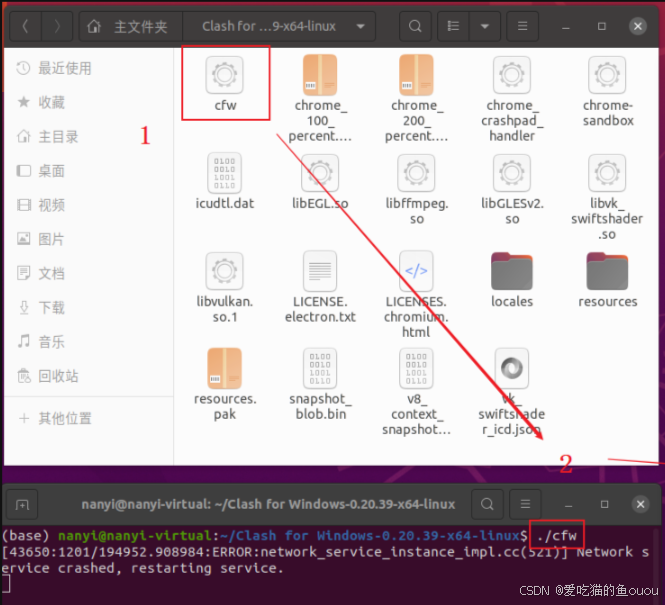Open 图片 in sidebar

pyautogui.click(x=88, y=239)
